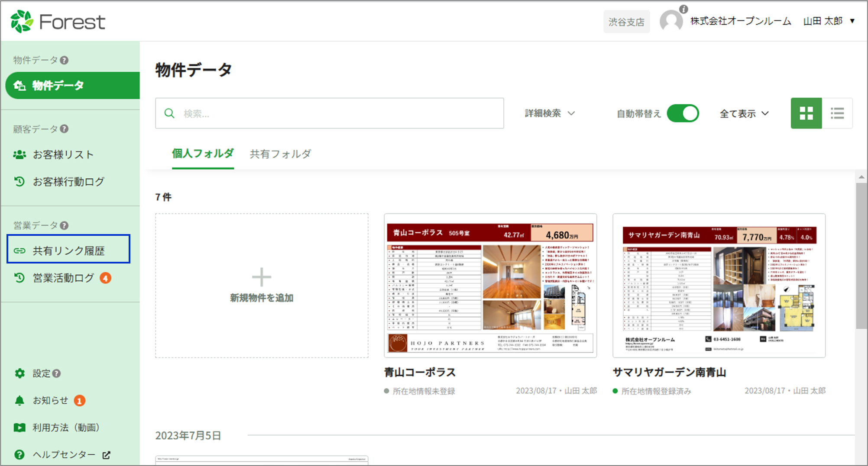
Task: Select the 個人フォルダ tab
Action: pos(203,154)
